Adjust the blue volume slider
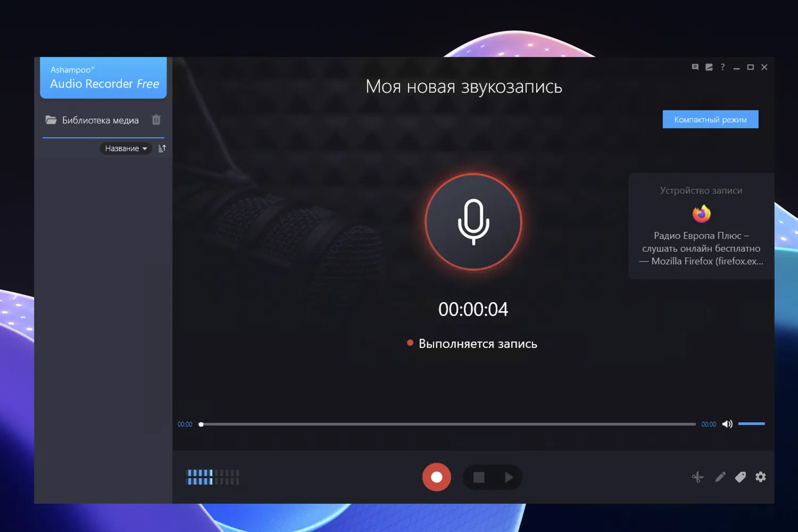Image resolution: width=798 pixels, height=532 pixels. pyautogui.click(x=752, y=424)
